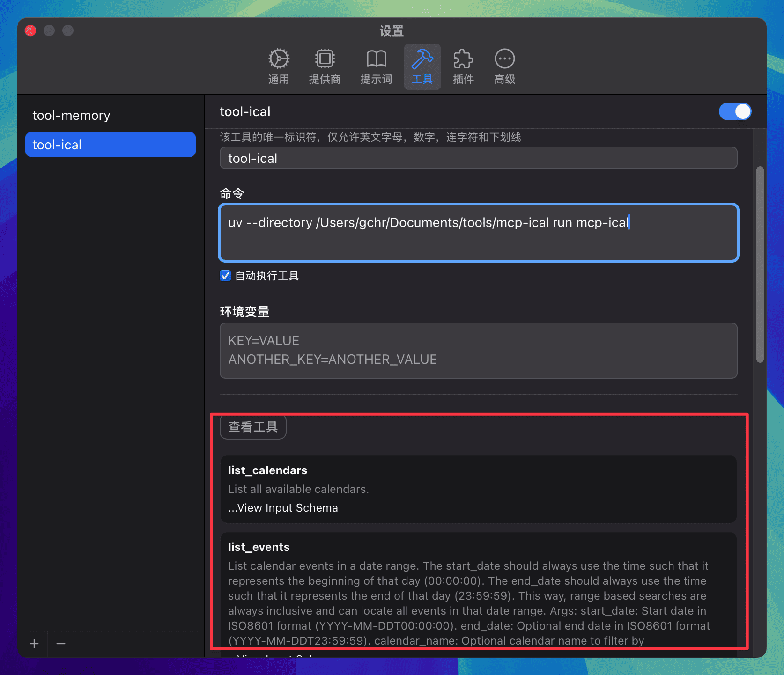Expand View Input Schema for list_calendars

tap(283, 508)
